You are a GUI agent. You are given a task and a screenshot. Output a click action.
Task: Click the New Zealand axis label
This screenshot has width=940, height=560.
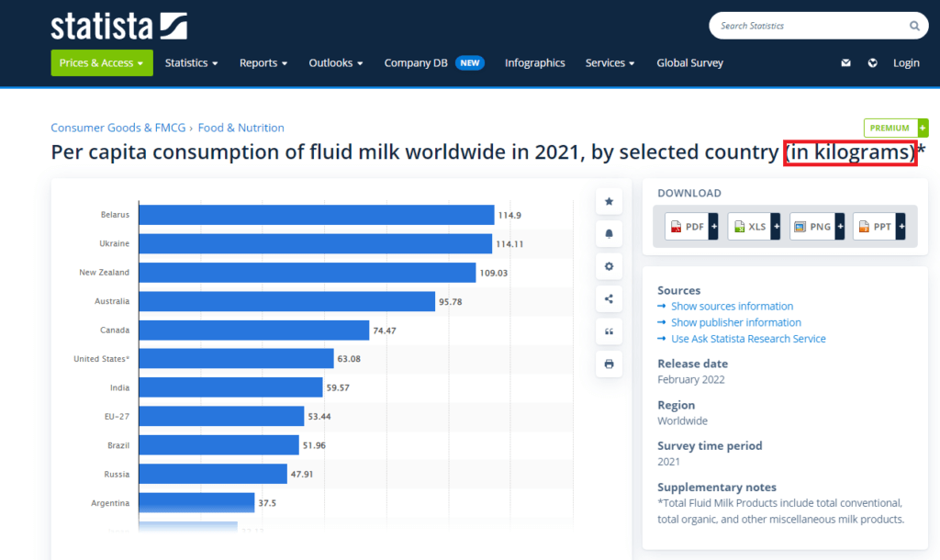(x=105, y=273)
